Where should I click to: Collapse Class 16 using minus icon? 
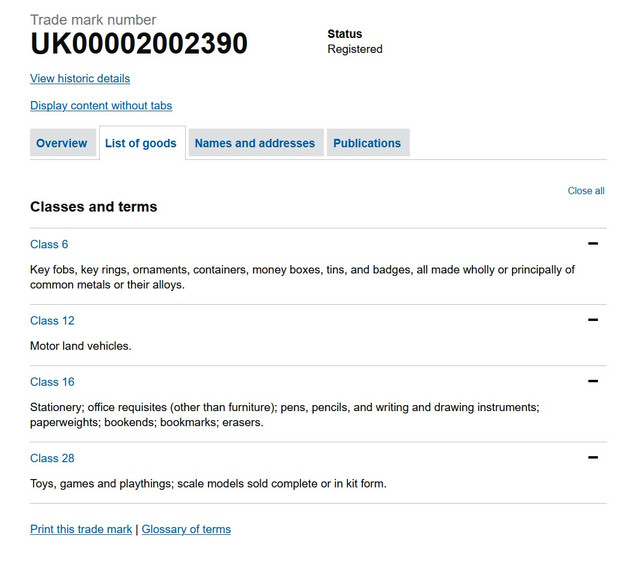(x=593, y=381)
